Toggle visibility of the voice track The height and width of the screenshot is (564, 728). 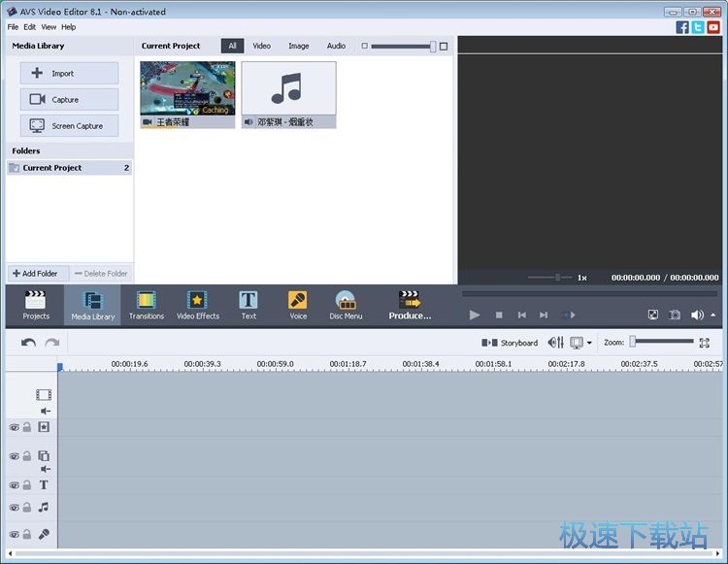[15, 535]
